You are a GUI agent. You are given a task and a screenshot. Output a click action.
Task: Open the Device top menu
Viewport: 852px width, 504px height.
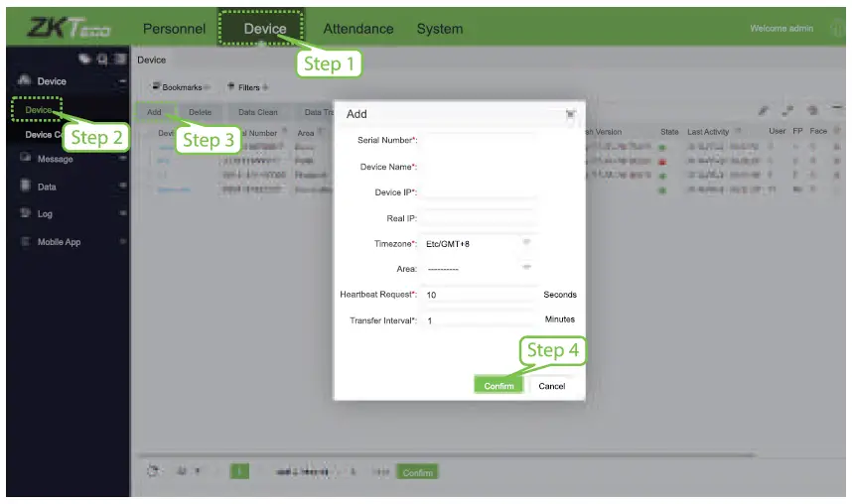(x=264, y=28)
